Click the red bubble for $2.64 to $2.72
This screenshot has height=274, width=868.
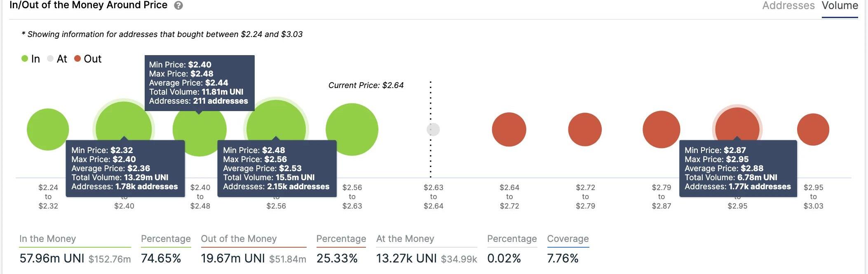(x=509, y=129)
